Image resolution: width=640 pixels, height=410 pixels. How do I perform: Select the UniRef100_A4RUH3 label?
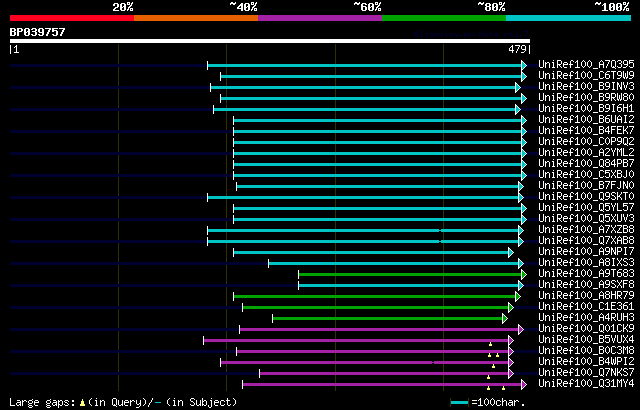tap(586, 318)
